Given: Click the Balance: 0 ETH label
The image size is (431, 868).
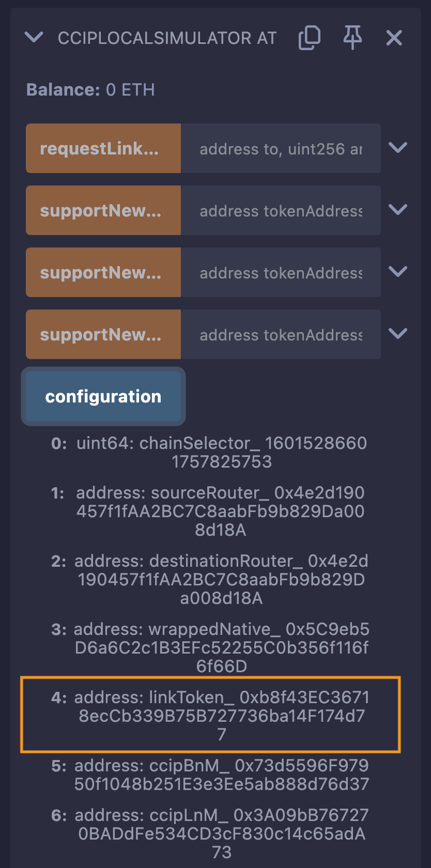Looking at the screenshot, I should point(90,90).
